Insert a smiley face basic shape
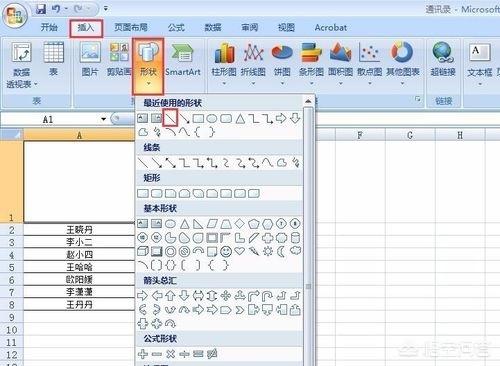Viewport: 500px width, 366px height. [x=226, y=251]
